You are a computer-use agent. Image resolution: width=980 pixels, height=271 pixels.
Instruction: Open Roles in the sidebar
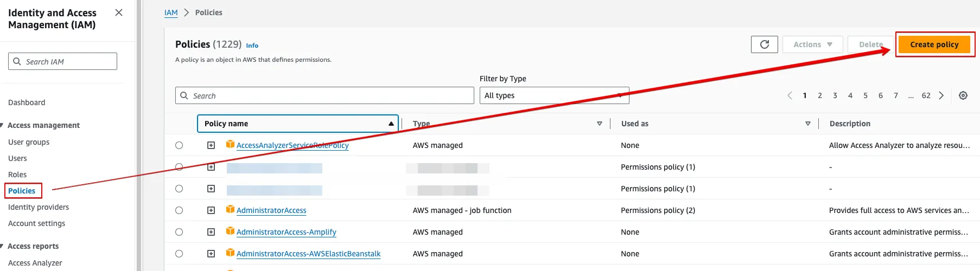17,175
